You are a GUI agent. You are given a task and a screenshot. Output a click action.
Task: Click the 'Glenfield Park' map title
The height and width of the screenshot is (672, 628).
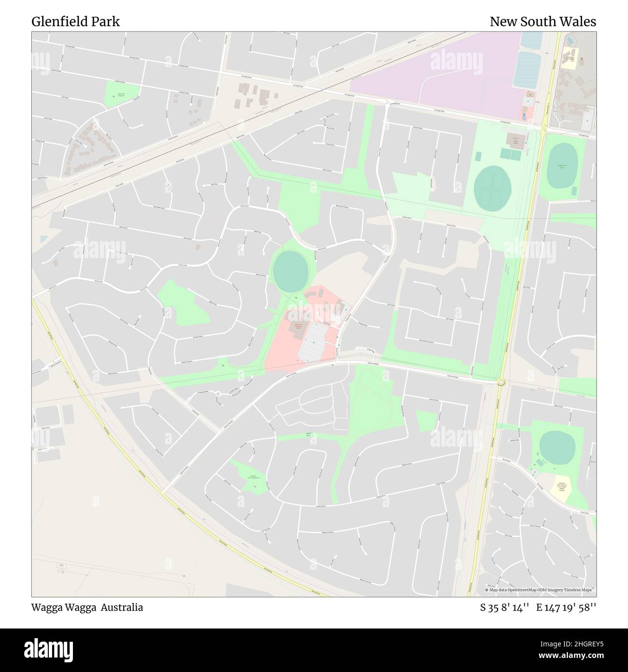[75, 21]
